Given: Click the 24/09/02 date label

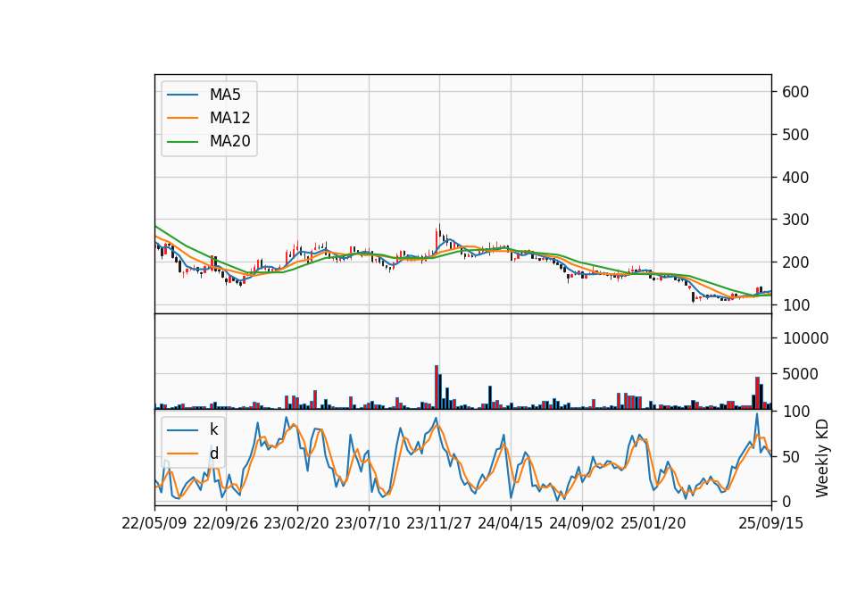Looking at the screenshot, I should (581, 523).
